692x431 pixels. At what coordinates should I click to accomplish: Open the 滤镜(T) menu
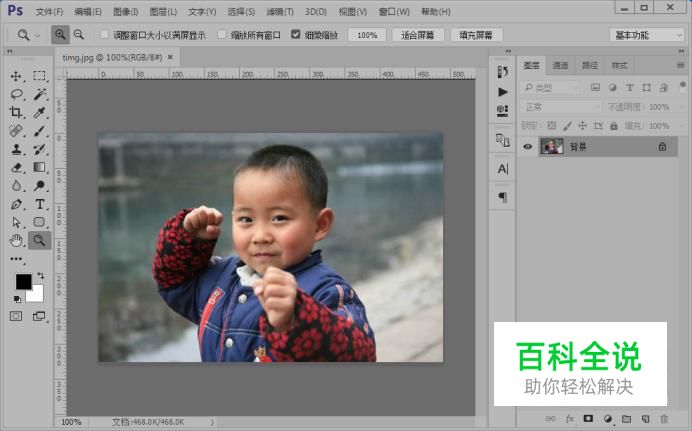280,11
